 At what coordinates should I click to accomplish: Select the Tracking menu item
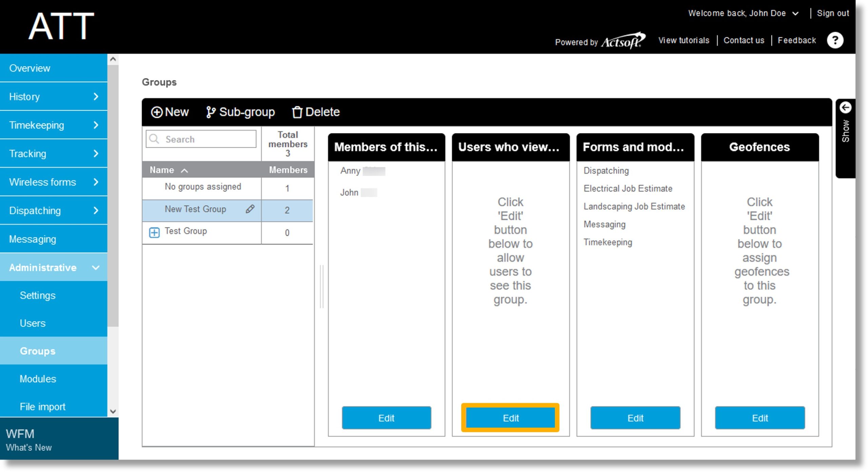click(53, 153)
